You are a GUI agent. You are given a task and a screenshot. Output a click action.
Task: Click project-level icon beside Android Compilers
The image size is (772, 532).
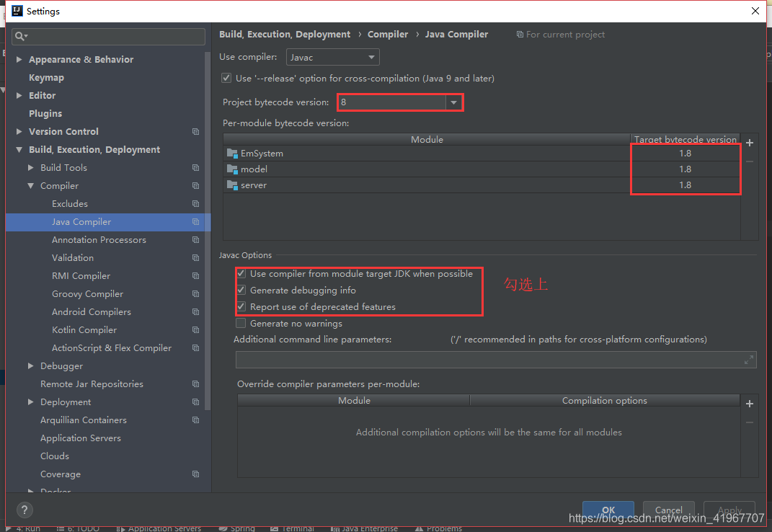click(195, 312)
